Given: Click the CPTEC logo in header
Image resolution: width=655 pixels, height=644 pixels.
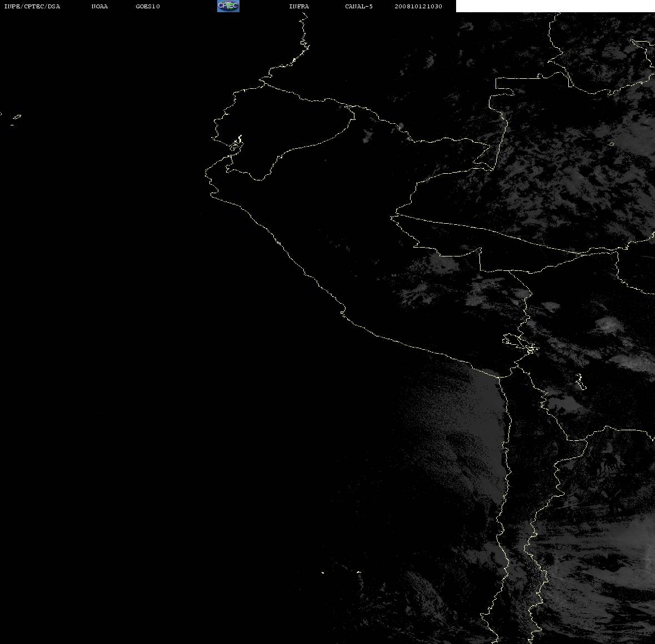Looking at the screenshot, I should pos(228,6).
